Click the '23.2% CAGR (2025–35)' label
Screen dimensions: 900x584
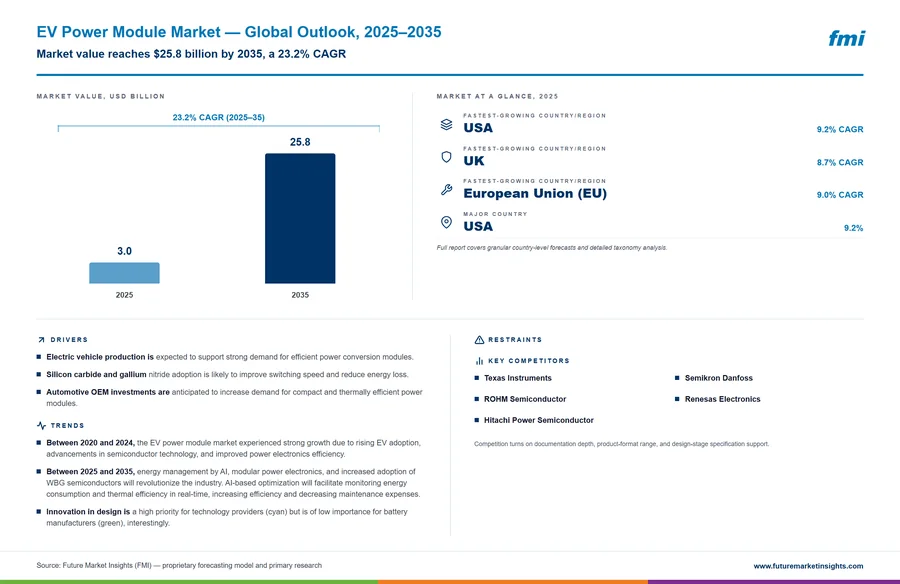click(x=219, y=117)
